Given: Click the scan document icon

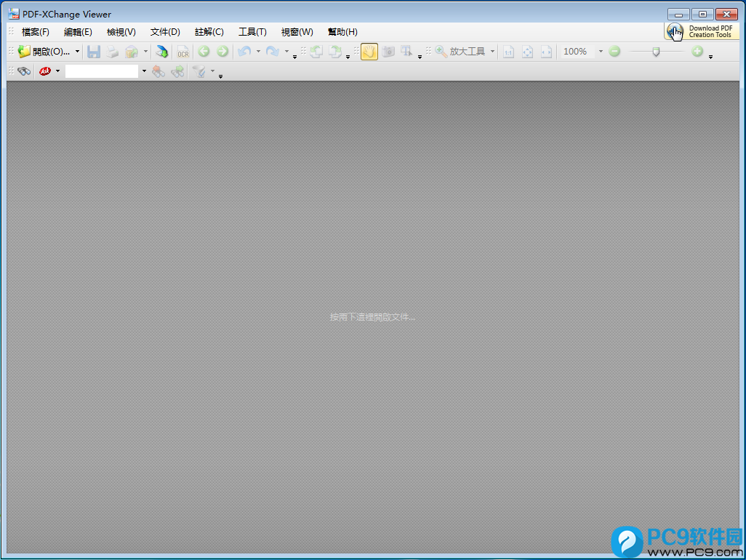Looking at the screenshot, I should pos(161,52).
